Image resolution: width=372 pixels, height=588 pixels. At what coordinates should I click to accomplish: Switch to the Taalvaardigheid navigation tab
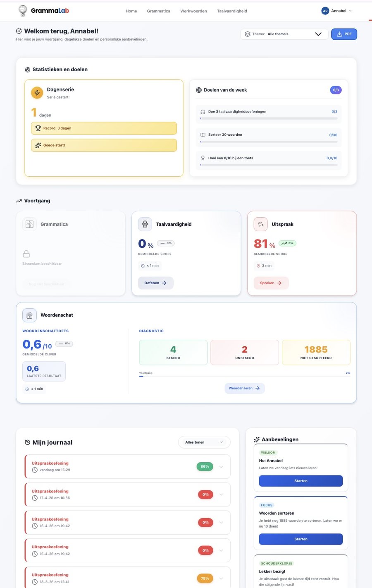pyautogui.click(x=232, y=11)
